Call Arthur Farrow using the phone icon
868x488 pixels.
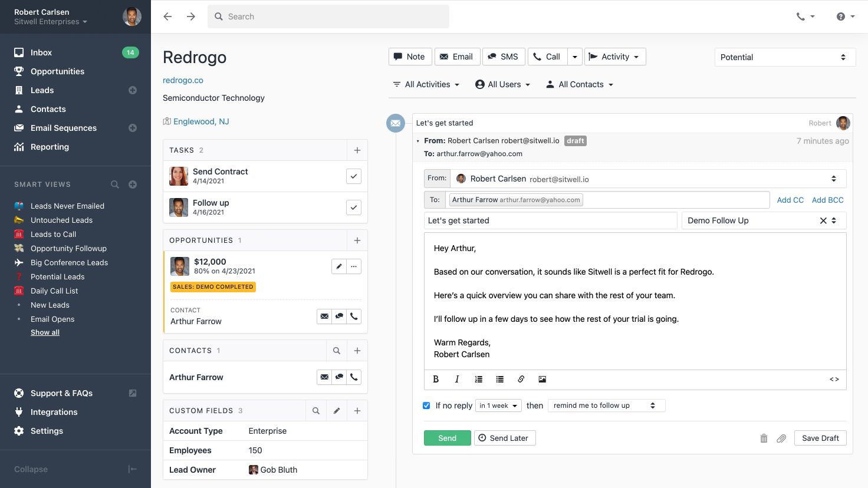pos(354,377)
